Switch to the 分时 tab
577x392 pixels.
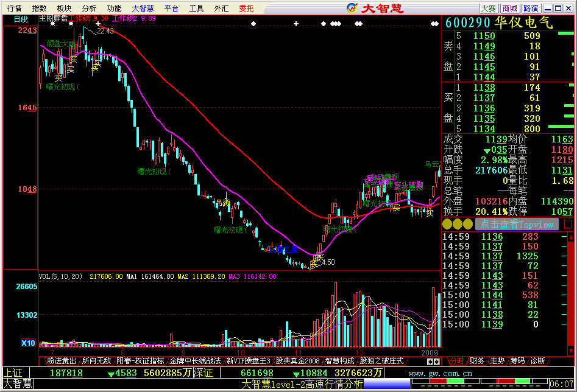pos(457,361)
